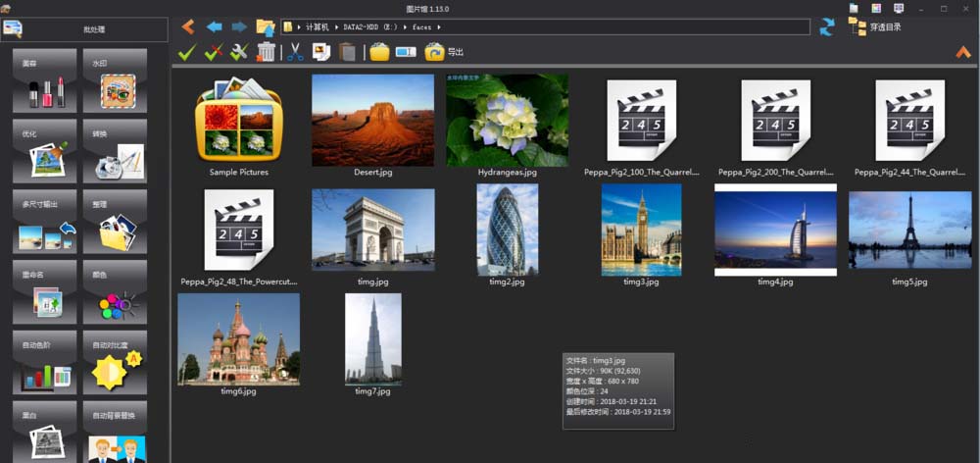Screen dimensions: 980x463
Task: Select the Peppa_Pig2_100_The_Quarrel video file
Action: coord(641,120)
